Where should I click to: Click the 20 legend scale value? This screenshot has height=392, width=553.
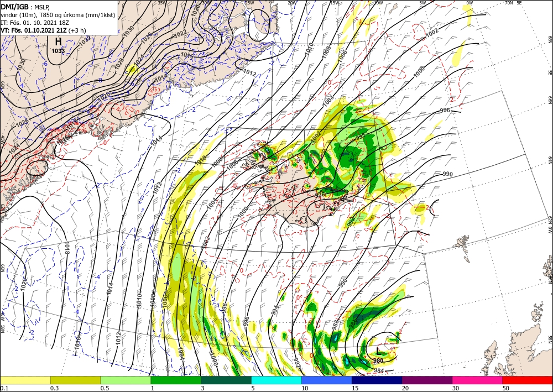(405, 388)
